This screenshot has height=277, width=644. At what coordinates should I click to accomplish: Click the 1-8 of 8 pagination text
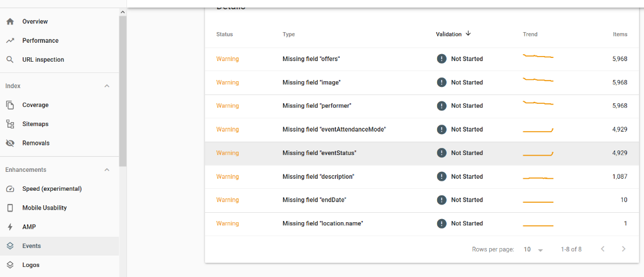[x=571, y=249]
